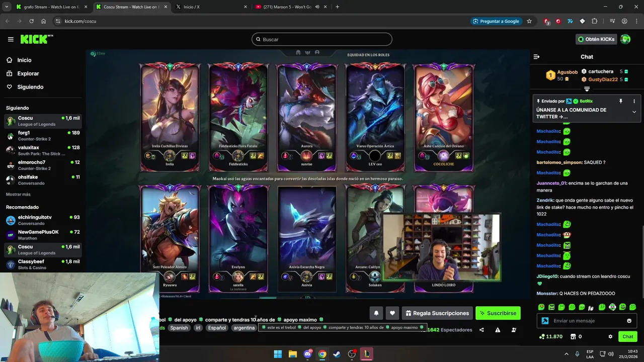This screenshot has width=644, height=362.
Task: Click the green Suscribirse button
Action: click(x=498, y=313)
